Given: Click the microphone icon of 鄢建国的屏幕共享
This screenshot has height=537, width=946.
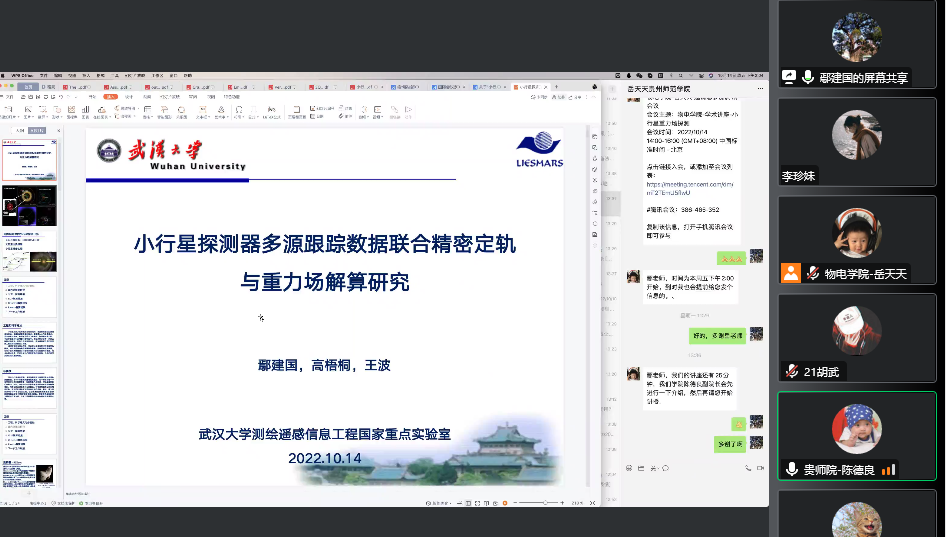Looking at the screenshot, I should click(x=807, y=77).
